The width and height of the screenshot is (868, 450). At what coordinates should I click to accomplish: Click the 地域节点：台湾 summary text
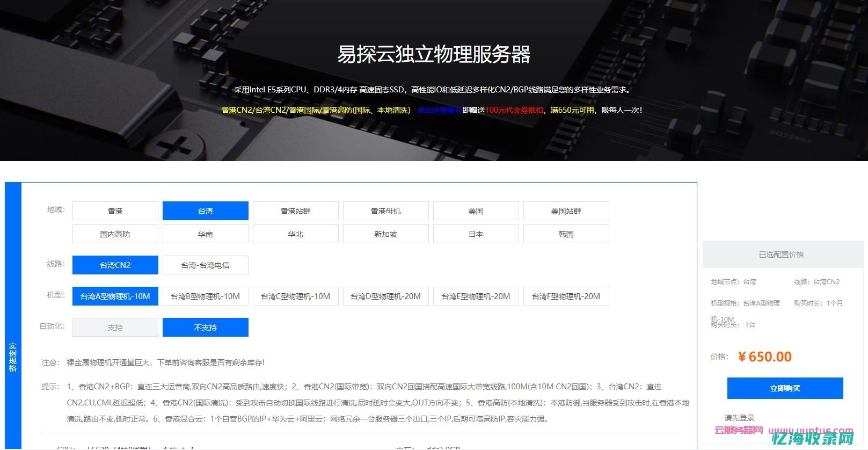(733, 282)
